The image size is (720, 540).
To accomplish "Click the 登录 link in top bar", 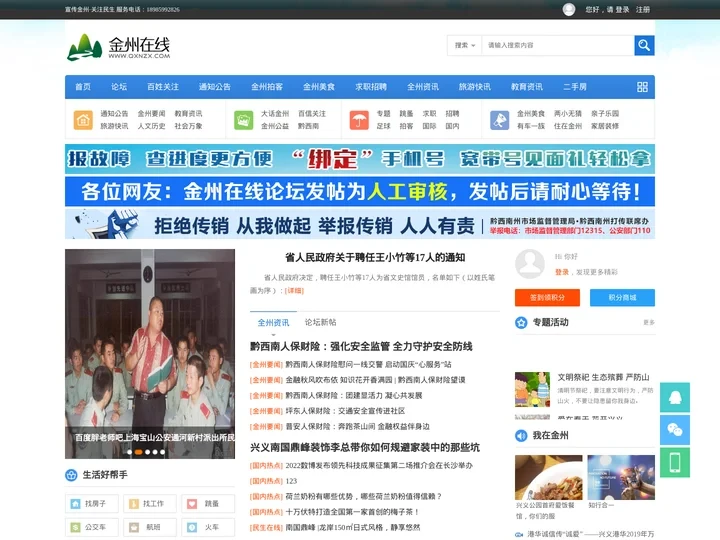I will pyautogui.click(x=622, y=9).
